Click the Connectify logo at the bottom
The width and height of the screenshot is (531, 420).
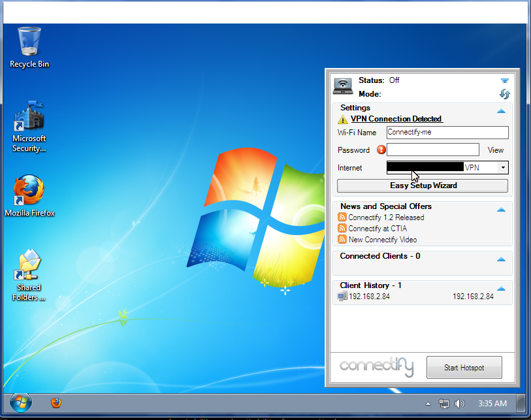coord(377,366)
